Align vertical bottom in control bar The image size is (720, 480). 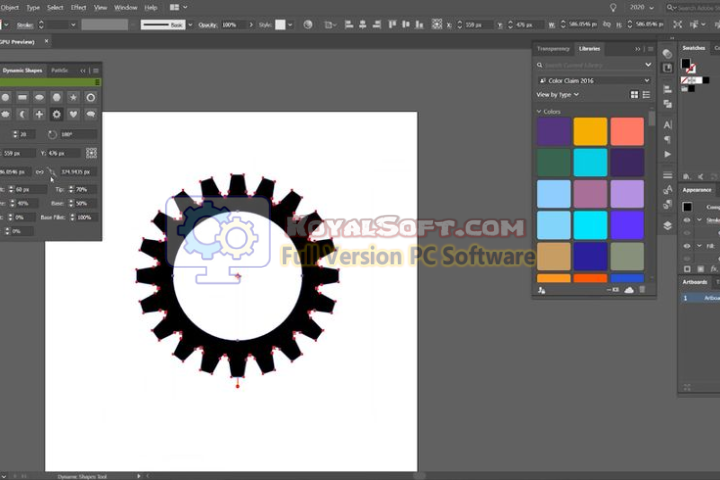(x=419, y=25)
